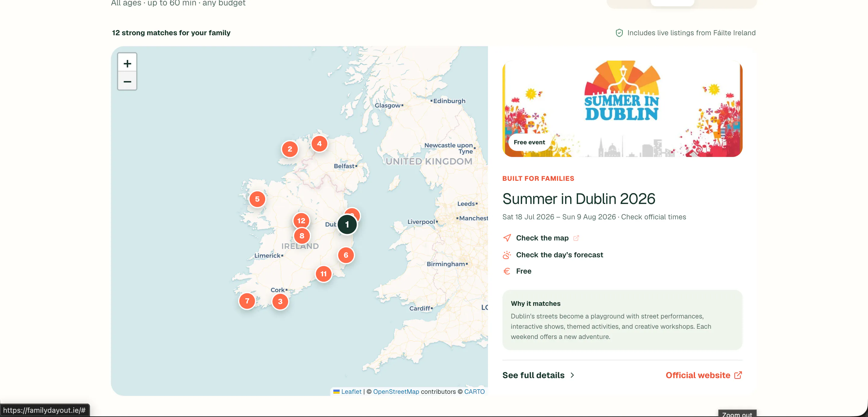
Task: Click the Cork label on the map
Action: pos(278,290)
